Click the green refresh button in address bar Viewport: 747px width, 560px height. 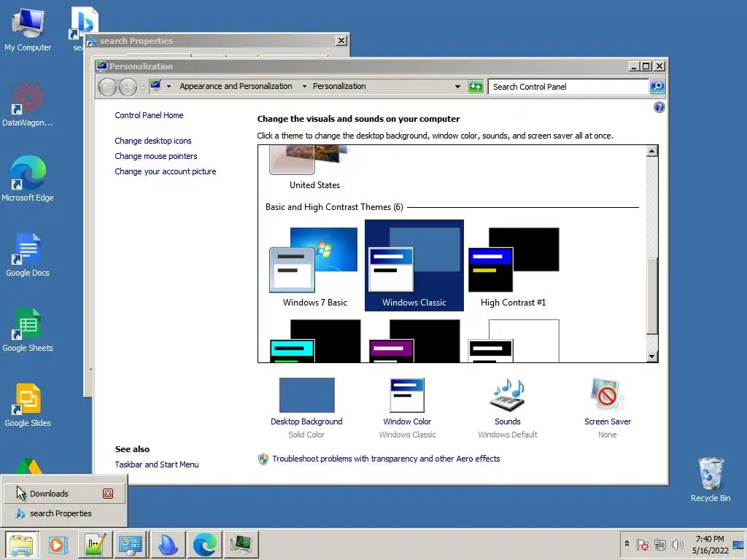pyautogui.click(x=476, y=87)
